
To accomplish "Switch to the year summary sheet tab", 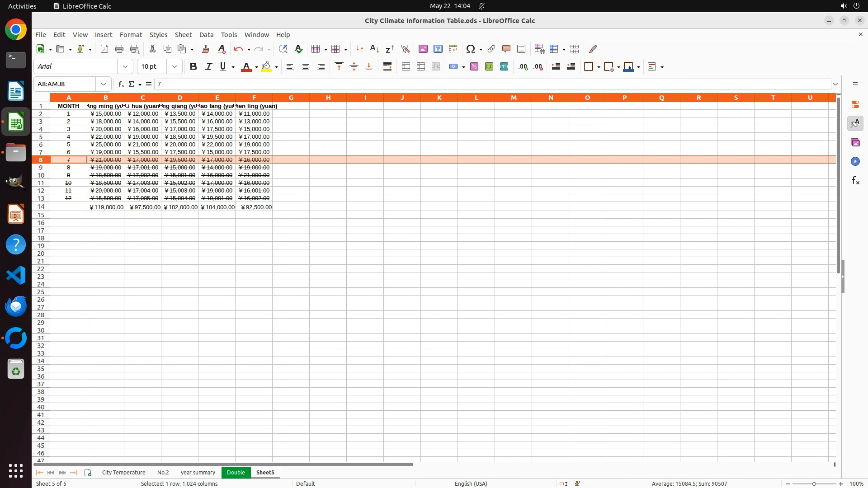I will point(198,472).
